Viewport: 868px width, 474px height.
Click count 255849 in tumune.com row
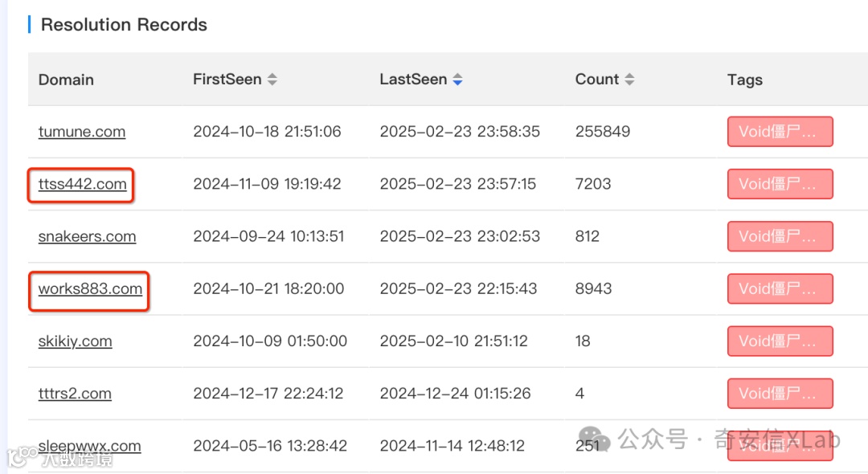603,132
